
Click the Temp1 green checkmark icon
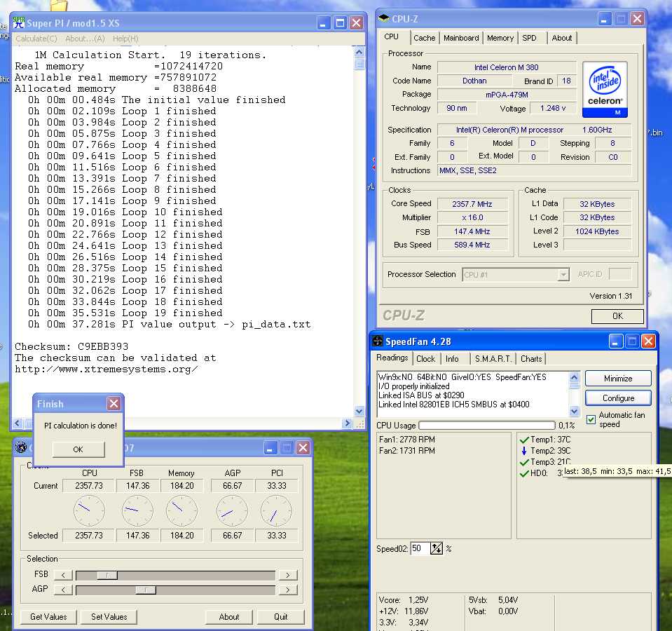[x=523, y=440]
